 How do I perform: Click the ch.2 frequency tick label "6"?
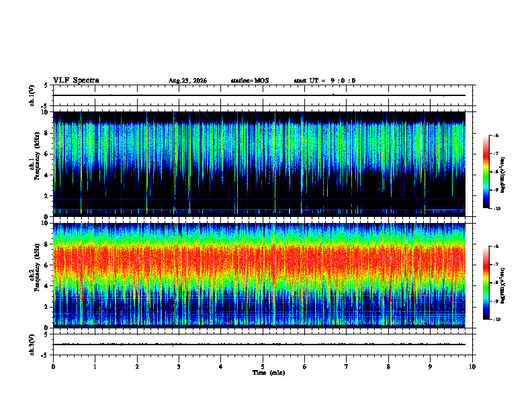tap(46, 265)
